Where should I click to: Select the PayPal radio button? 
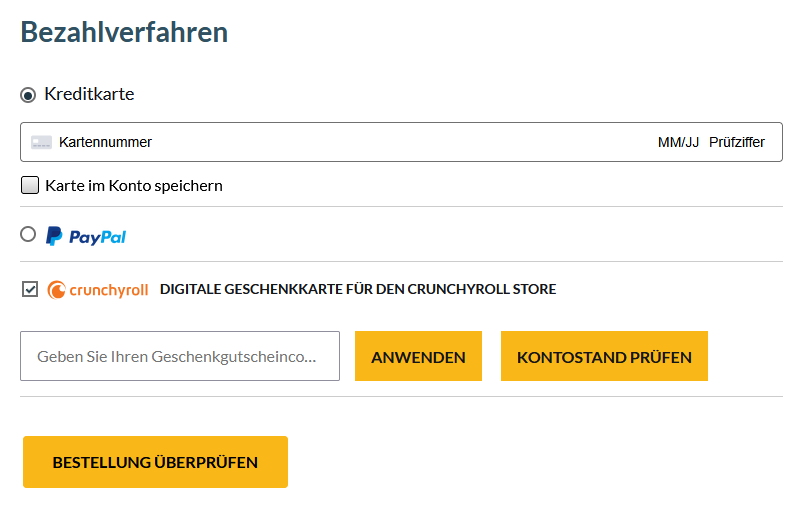pyautogui.click(x=28, y=234)
